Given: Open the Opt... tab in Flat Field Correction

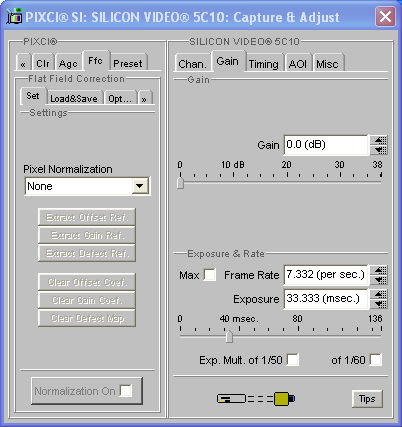Looking at the screenshot, I should click(x=121, y=98).
